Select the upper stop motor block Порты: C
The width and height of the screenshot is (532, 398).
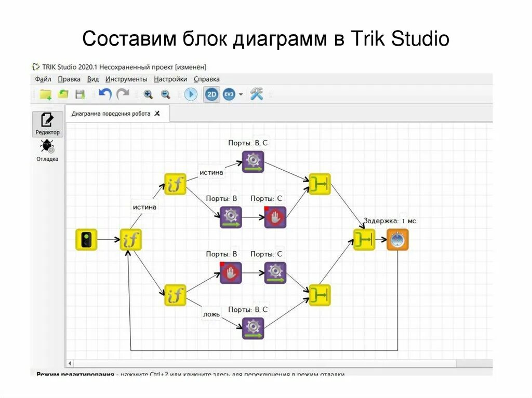pyautogui.click(x=275, y=217)
